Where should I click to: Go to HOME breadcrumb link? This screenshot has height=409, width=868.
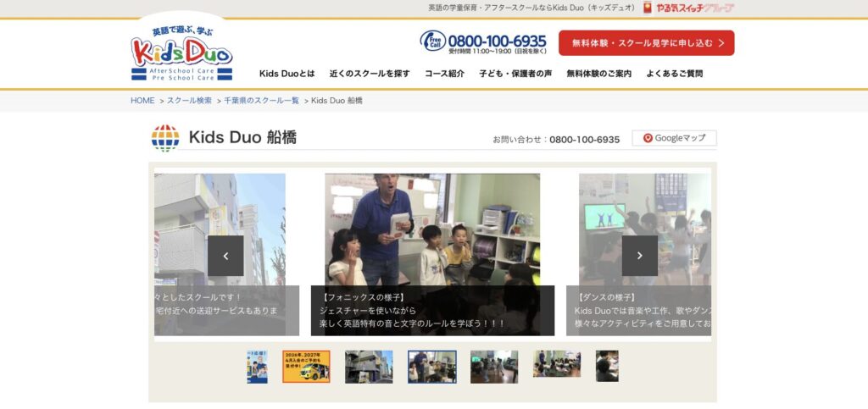[x=142, y=101]
